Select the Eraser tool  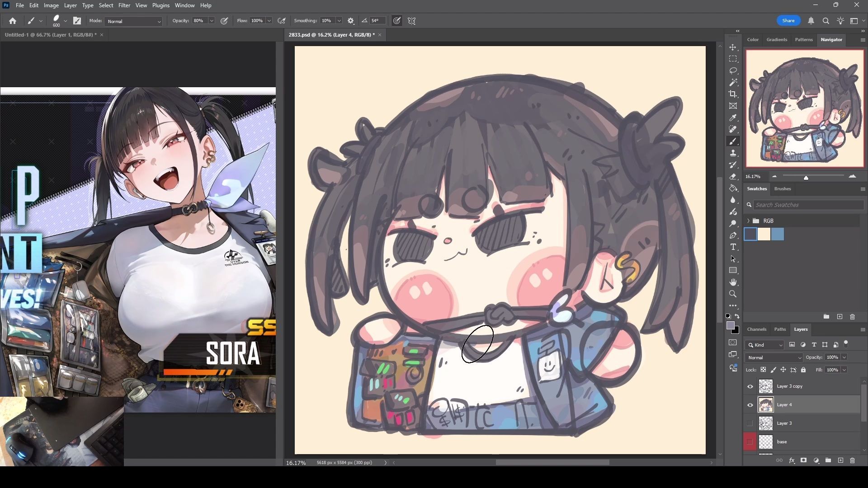coord(733,177)
